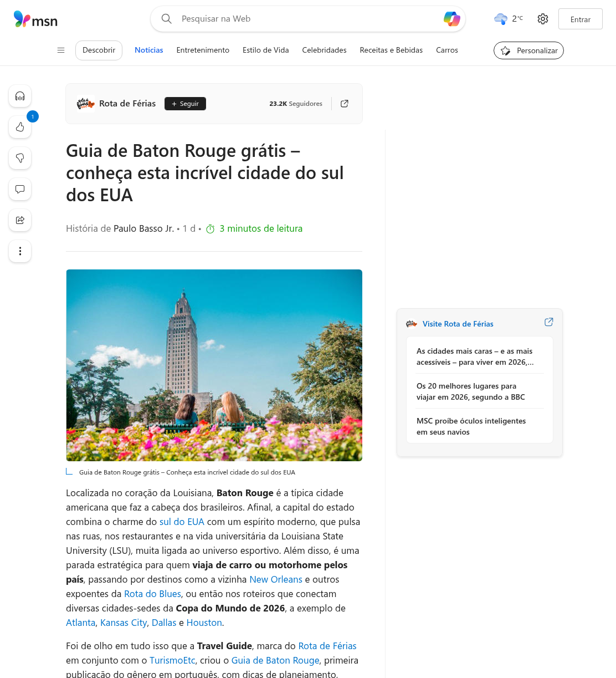Click the article headline text
This screenshot has height=678, width=616.
pos(205,173)
